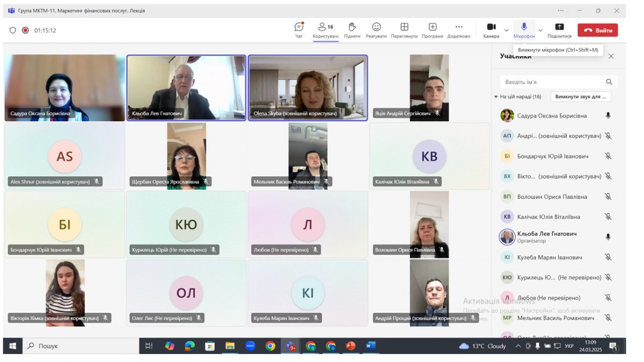
Task: Toggle the Camera (Камера) on or off
Action: click(491, 27)
